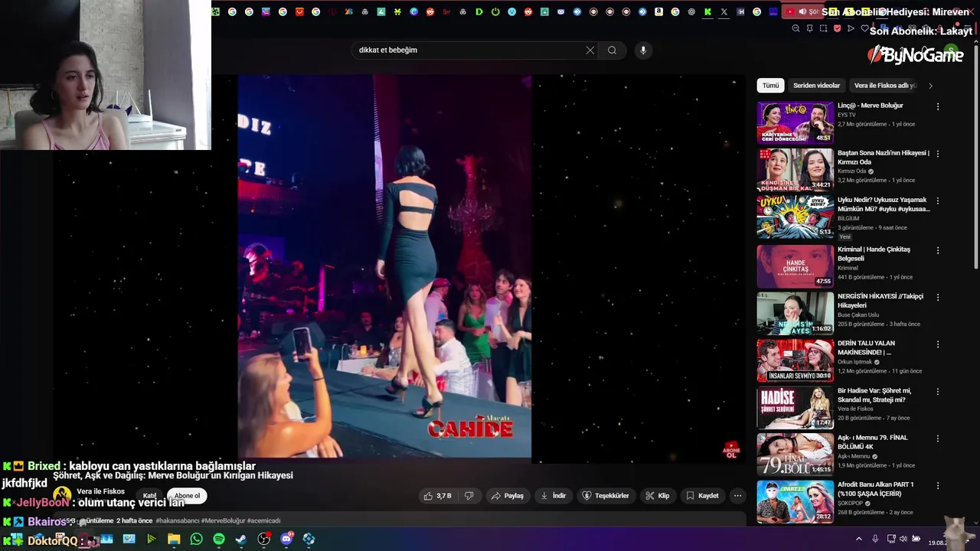The height and width of the screenshot is (551, 980).
Task: Click the zoom-out magnifier in address bar
Action: [795, 28]
